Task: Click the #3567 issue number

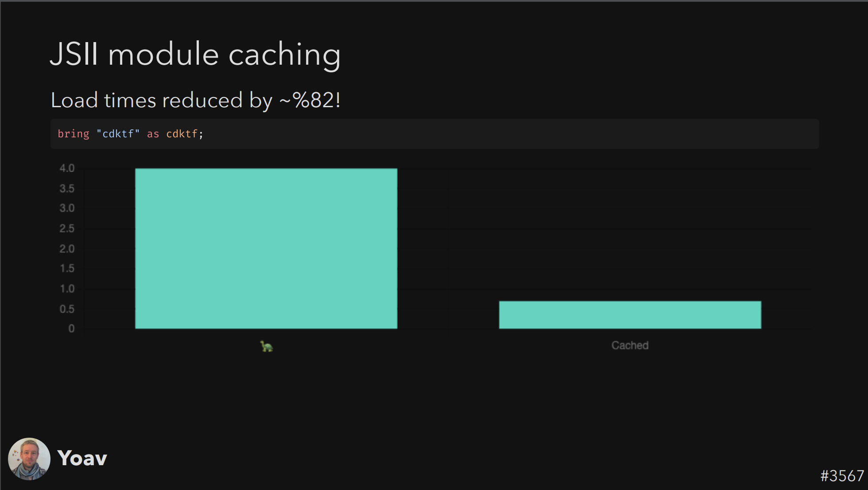Action: (x=842, y=476)
